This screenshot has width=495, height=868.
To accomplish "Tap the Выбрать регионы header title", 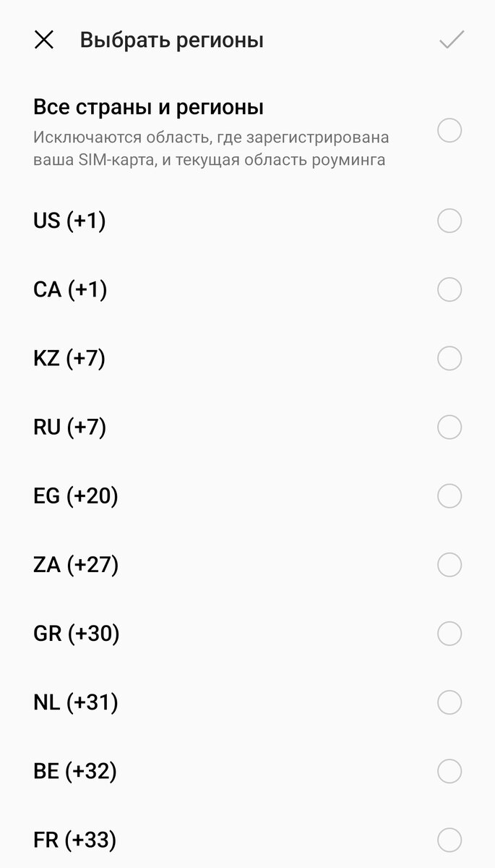I will (171, 40).
